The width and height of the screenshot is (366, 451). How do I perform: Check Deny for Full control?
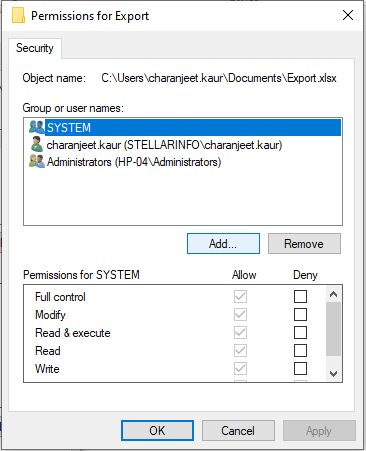click(x=300, y=296)
